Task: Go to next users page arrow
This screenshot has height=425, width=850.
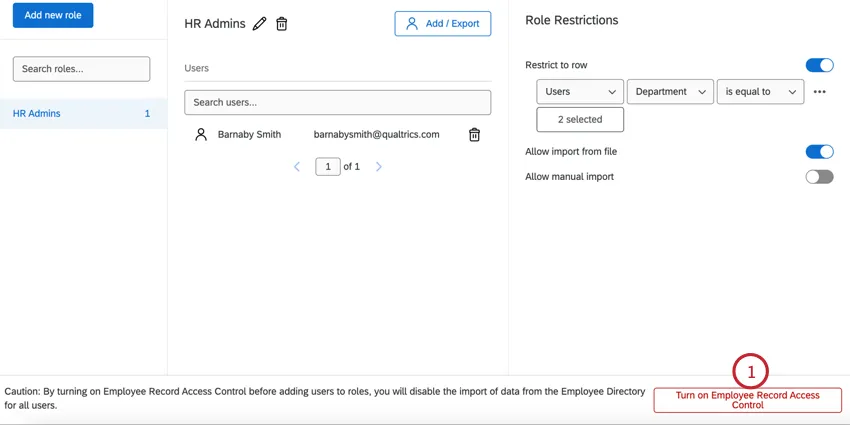Action: click(x=378, y=167)
